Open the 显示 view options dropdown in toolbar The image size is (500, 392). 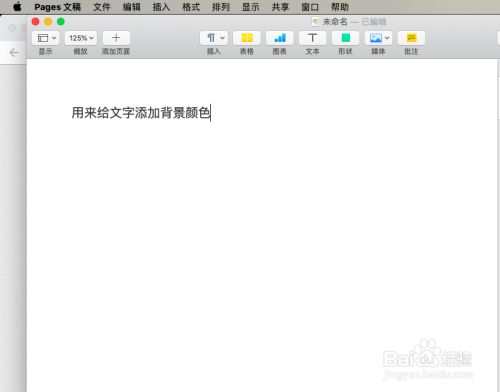pyautogui.click(x=46, y=38)
